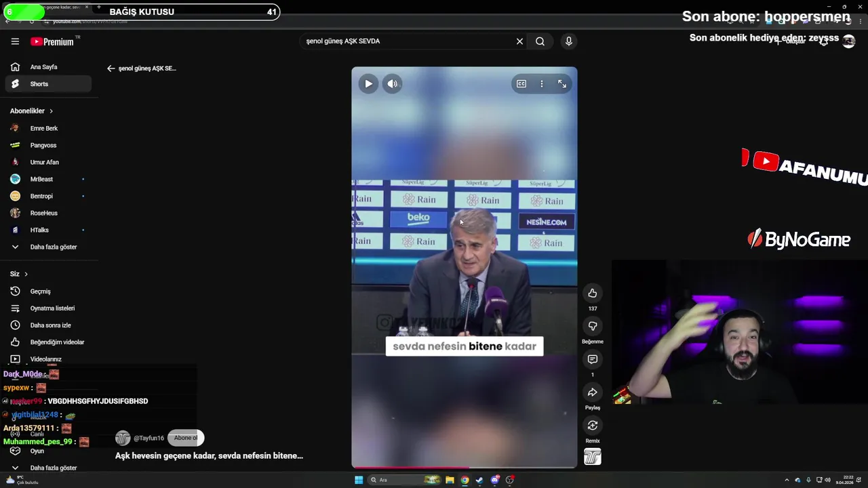Image resolution: width=868 pixels, height=488 pixels.
Task: Open the account avatar menu
Action: [x=848, y=41]
